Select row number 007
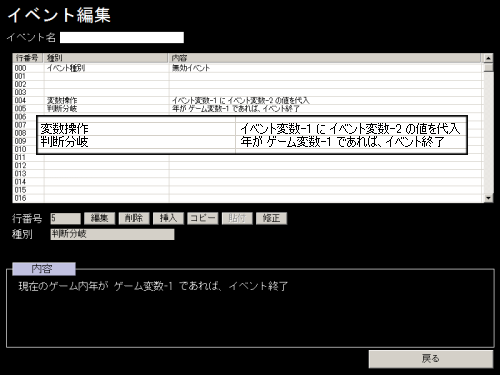Viewport: 500px width, 375px height. point(20,125)
